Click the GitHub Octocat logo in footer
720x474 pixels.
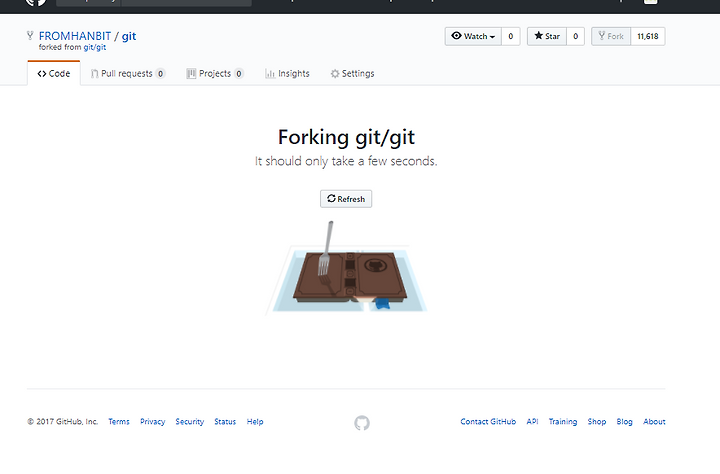click(362, 423)
